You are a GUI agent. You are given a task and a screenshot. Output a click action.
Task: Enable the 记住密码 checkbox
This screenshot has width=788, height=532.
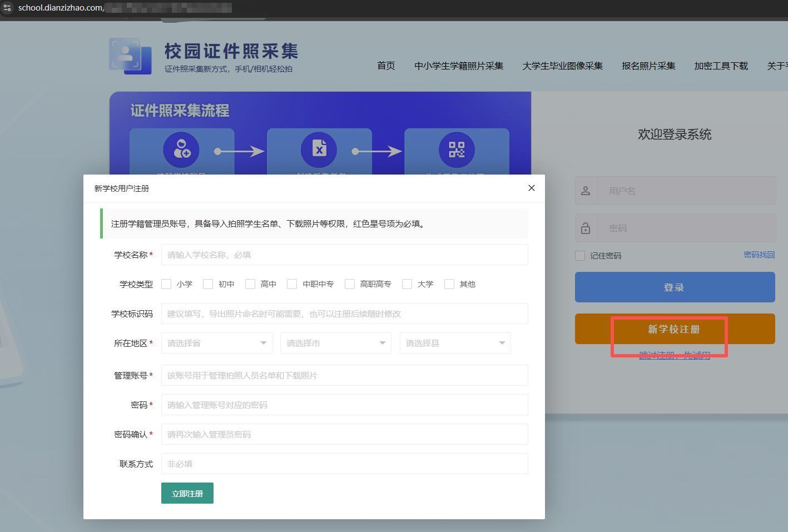580,256
